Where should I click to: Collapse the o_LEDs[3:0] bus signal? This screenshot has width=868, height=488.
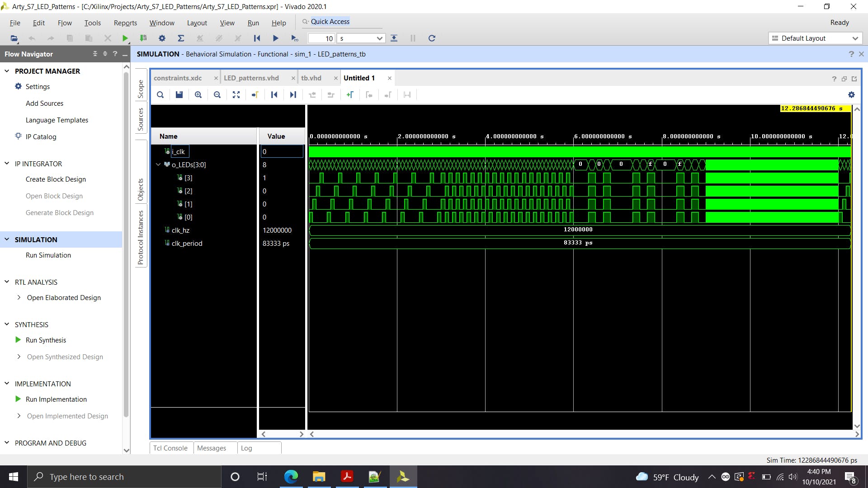(158, 164)
